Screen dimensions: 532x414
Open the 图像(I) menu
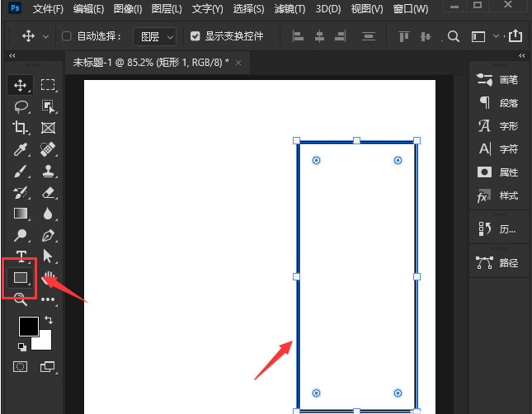[x=128, y=9]
